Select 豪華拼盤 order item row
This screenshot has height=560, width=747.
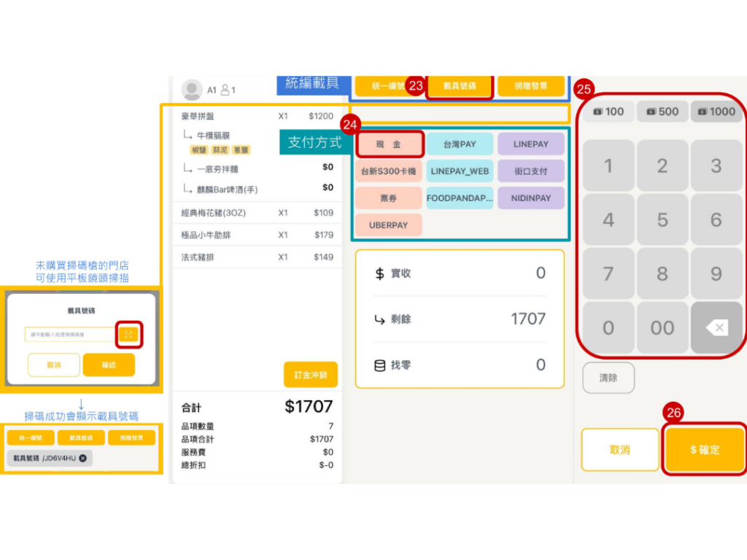257,116
